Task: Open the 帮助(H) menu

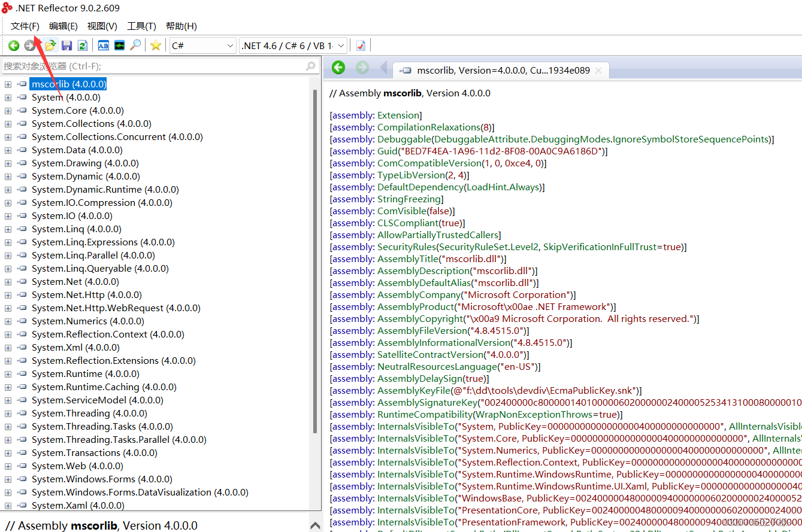Action: pos(181,26)
